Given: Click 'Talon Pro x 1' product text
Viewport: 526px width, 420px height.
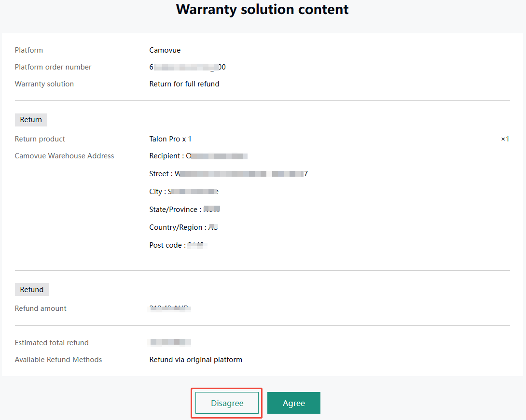Looking at the screenshot, I should click(170, 139).
